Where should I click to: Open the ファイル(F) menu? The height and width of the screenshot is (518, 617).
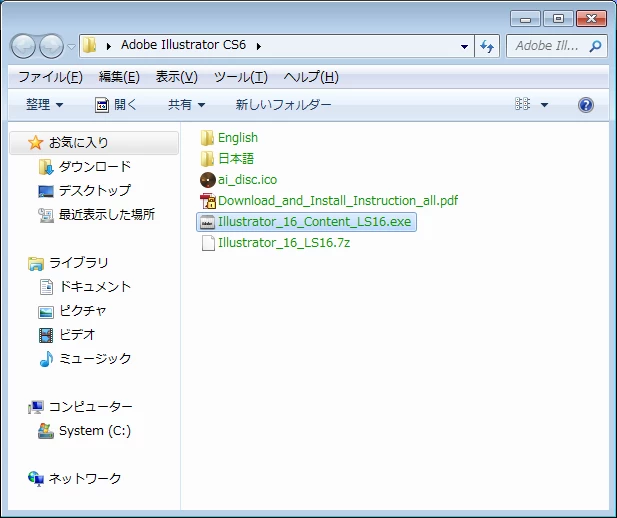click(50, 77)
